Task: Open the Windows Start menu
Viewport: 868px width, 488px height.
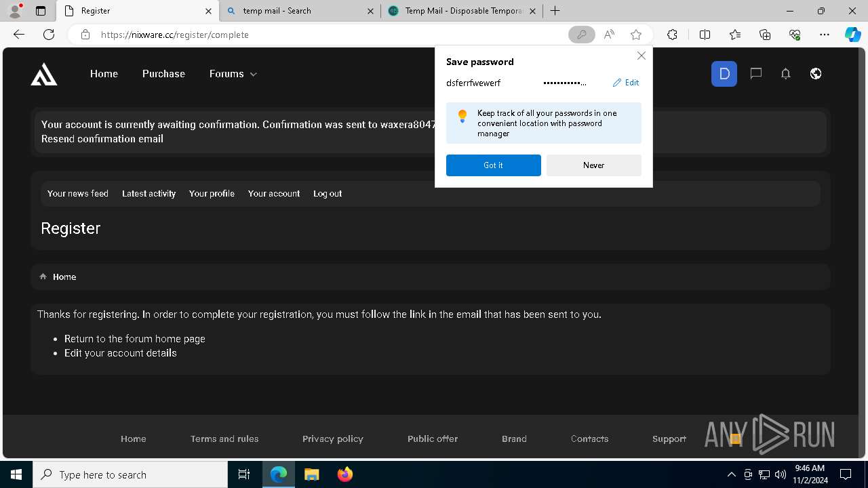Action: [x=16, y=474]
